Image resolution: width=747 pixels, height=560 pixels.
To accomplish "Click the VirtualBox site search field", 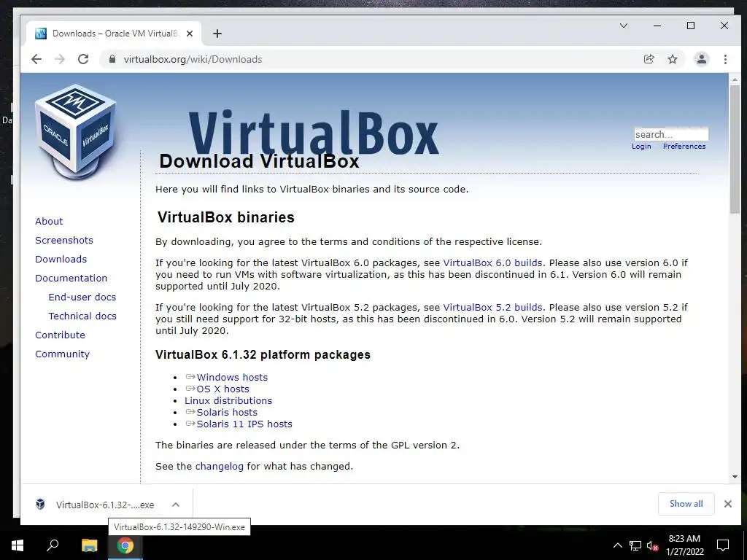I will 671,134.
